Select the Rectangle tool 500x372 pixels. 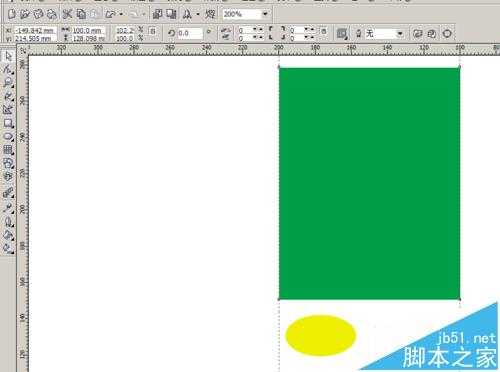tap(8, 123)
